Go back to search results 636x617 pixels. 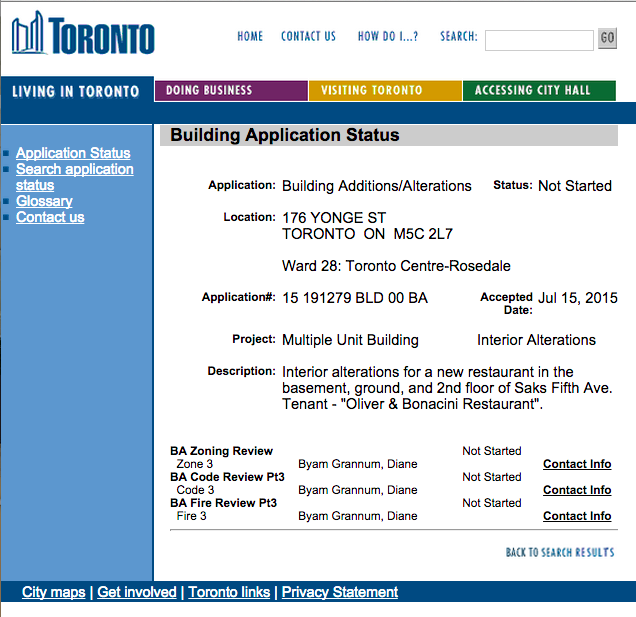(x=560, y=552)
